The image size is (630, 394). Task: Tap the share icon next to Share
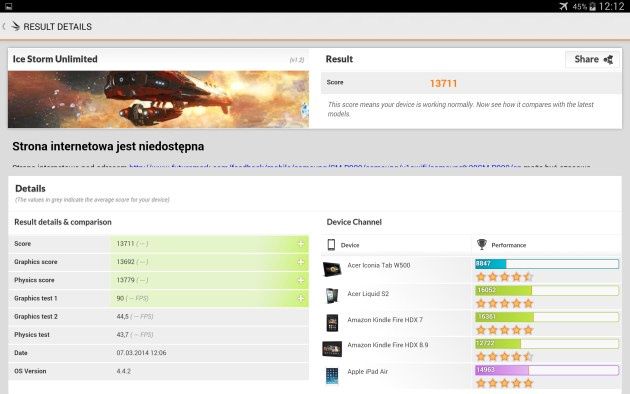(608, 59)
